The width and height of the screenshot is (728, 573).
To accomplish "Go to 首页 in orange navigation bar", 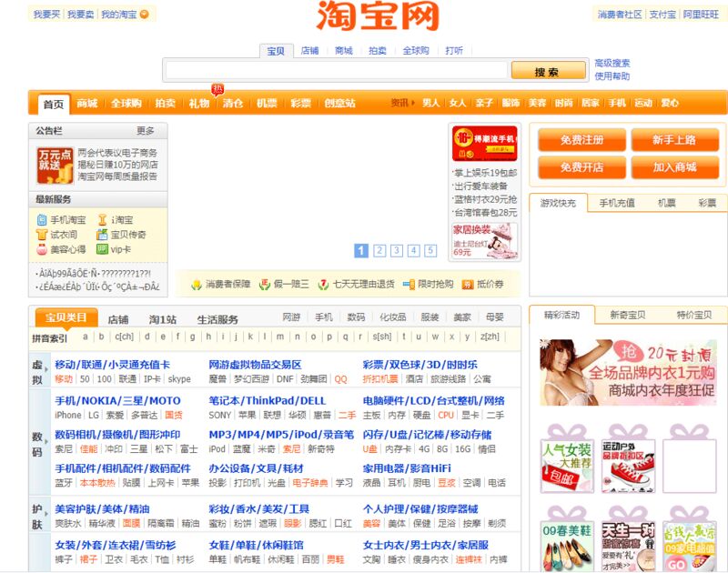I will (54, 104).
